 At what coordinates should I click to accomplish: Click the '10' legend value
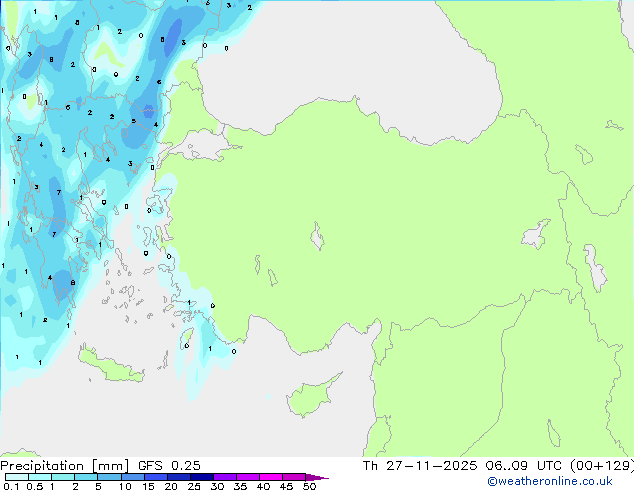[125, 486]
